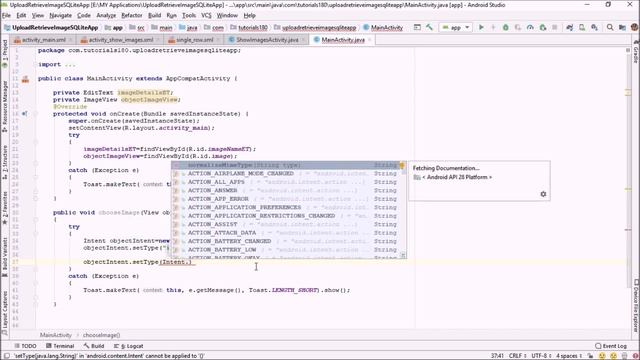
Task: Click the target device selector icon left of the hammer
Action: [x=417, y=27]
